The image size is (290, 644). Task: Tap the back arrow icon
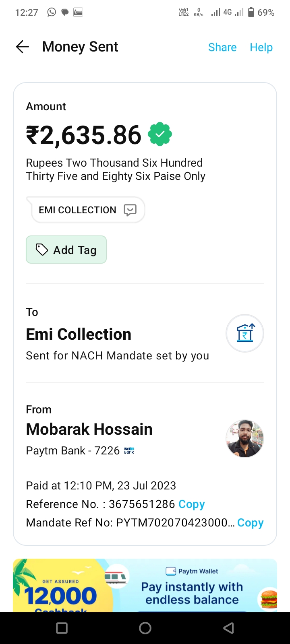click(x=23, y=47)
